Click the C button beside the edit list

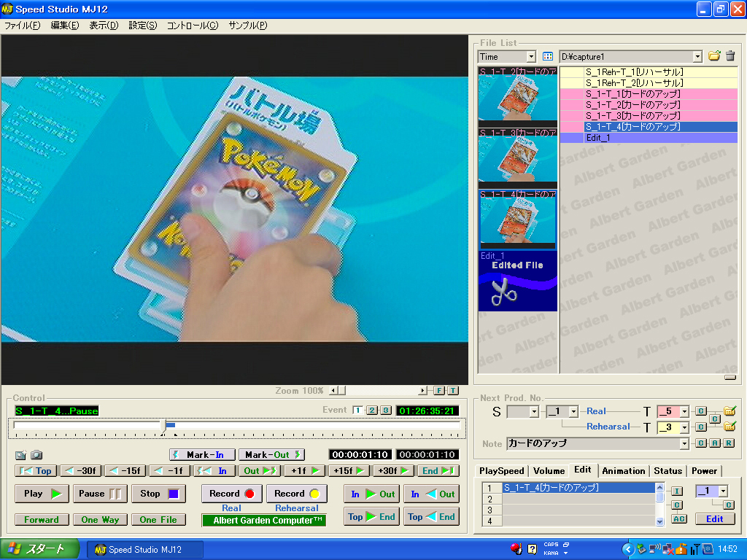(677, 505)
